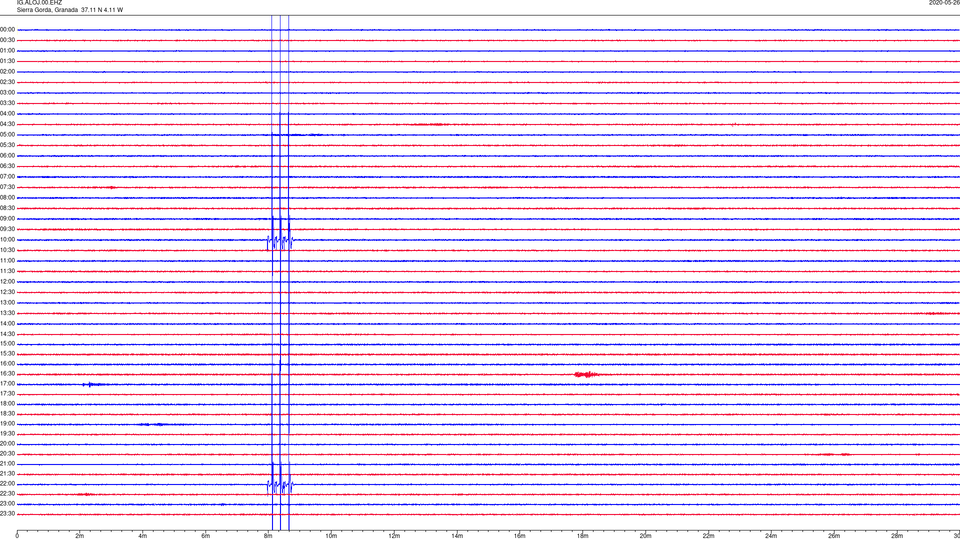Click the 18m axis tick label
Image resolution: width=960 pixels, height=540 pixels.
tap(583, 536)
